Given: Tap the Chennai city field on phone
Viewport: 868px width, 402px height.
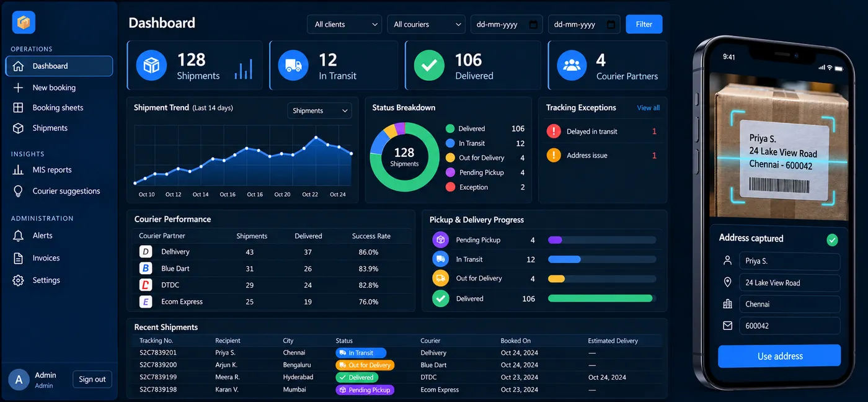Looking at the screenshot, I should [789, 304].
